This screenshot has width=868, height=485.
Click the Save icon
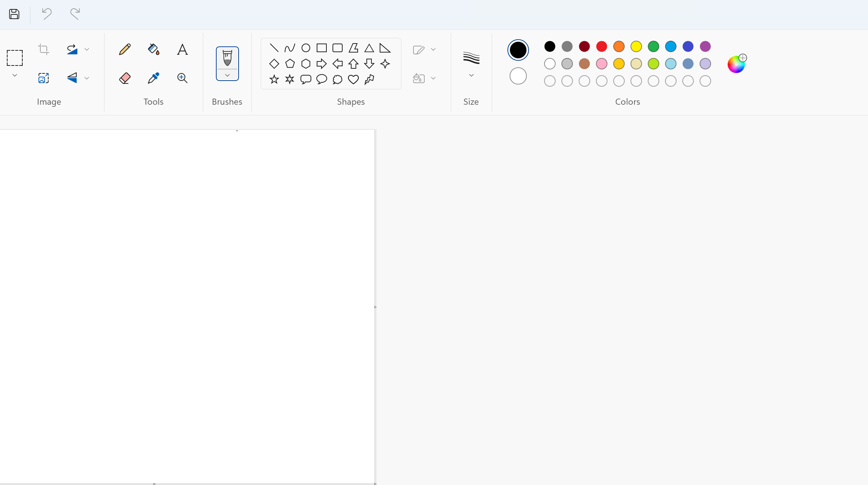tap(14, 14)
